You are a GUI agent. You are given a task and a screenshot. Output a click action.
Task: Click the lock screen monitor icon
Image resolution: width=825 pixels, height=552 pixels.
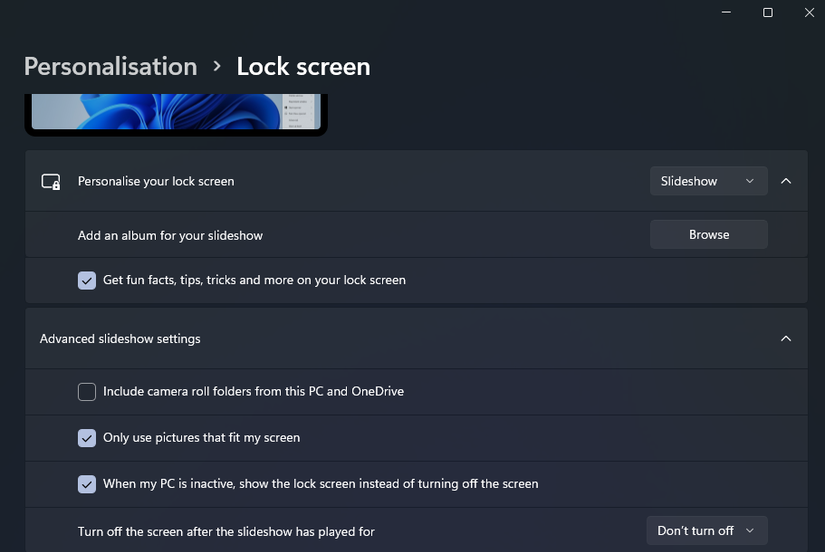tap(51, 182)
